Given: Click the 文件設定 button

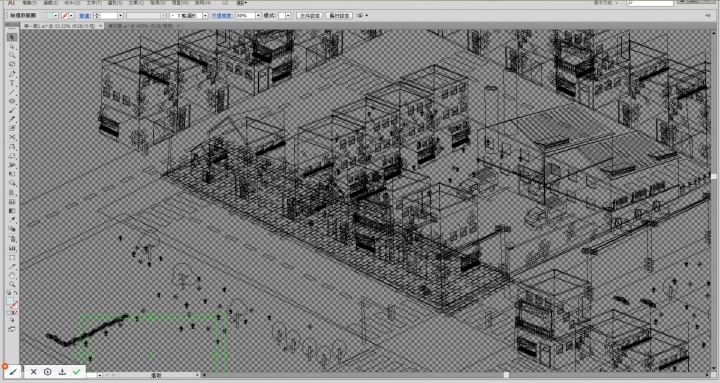Looking at the screenshot, I should pyautogui.click(x=309, y=16).
